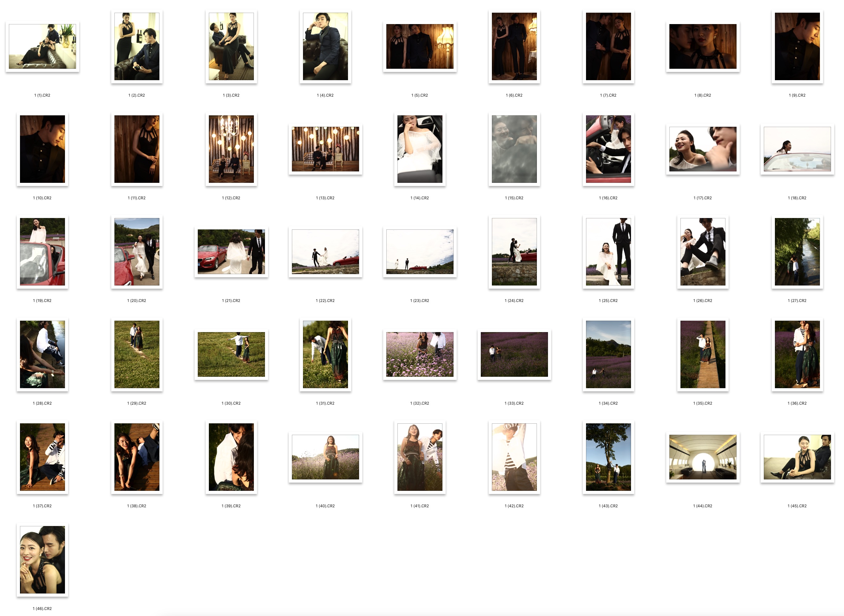Open thumbnail 1 (23).CR2 distant couple

(x=420, y=251)
